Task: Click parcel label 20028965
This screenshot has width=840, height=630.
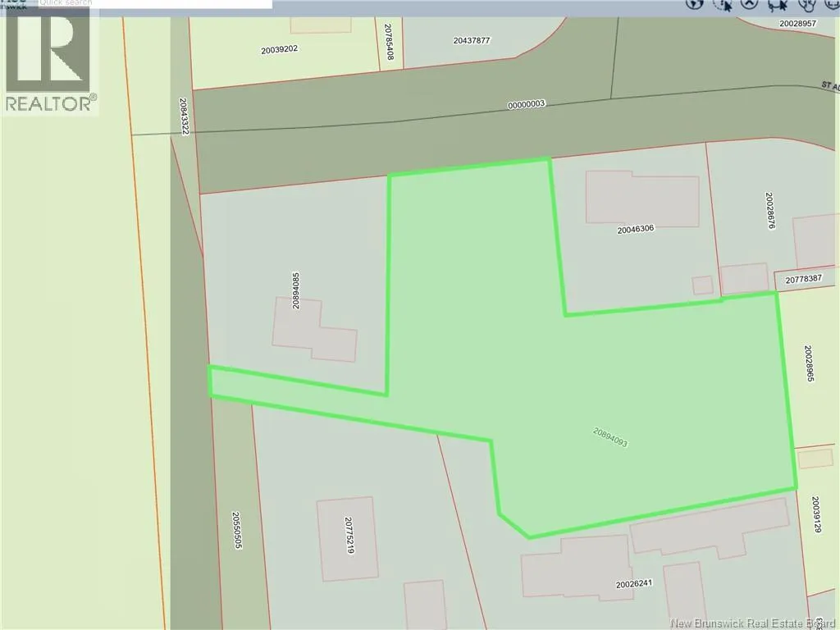Action: click(809, 363)
